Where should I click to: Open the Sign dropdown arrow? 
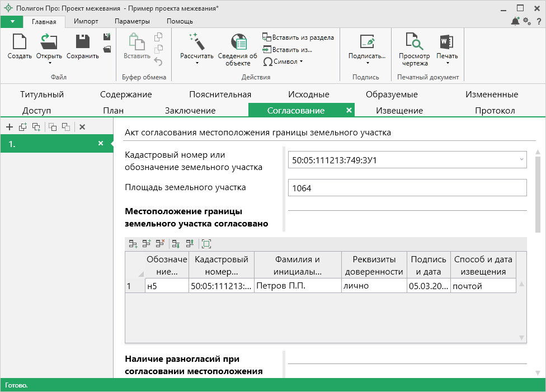[367, 63]
